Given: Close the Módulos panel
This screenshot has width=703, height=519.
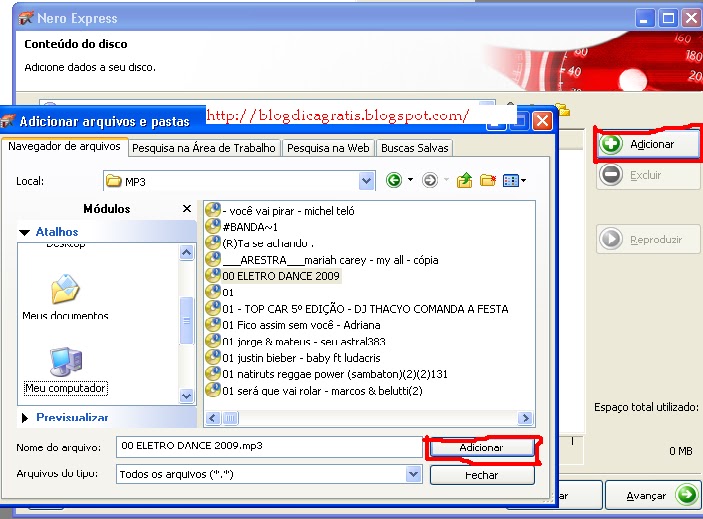Looking at the screenshot, I should point(187,208).
